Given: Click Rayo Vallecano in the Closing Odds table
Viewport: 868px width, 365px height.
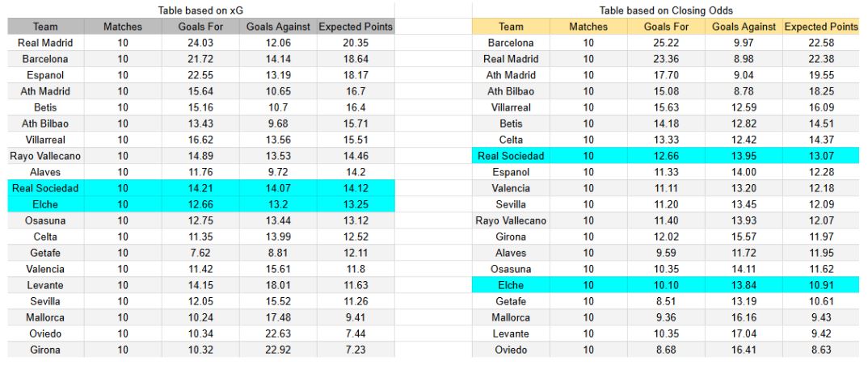Looking at the screenshot, I should (511, 220).
